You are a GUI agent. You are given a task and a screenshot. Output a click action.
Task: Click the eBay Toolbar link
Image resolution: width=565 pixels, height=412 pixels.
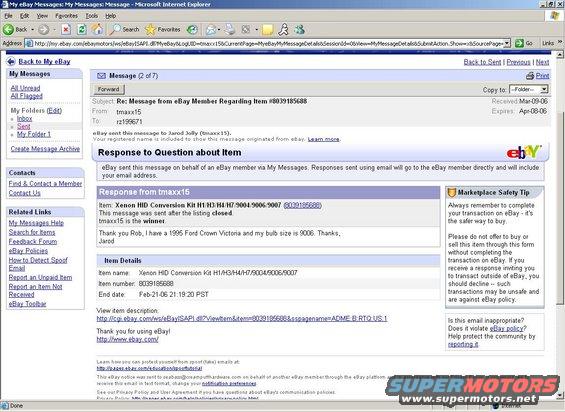click(27, 304)
